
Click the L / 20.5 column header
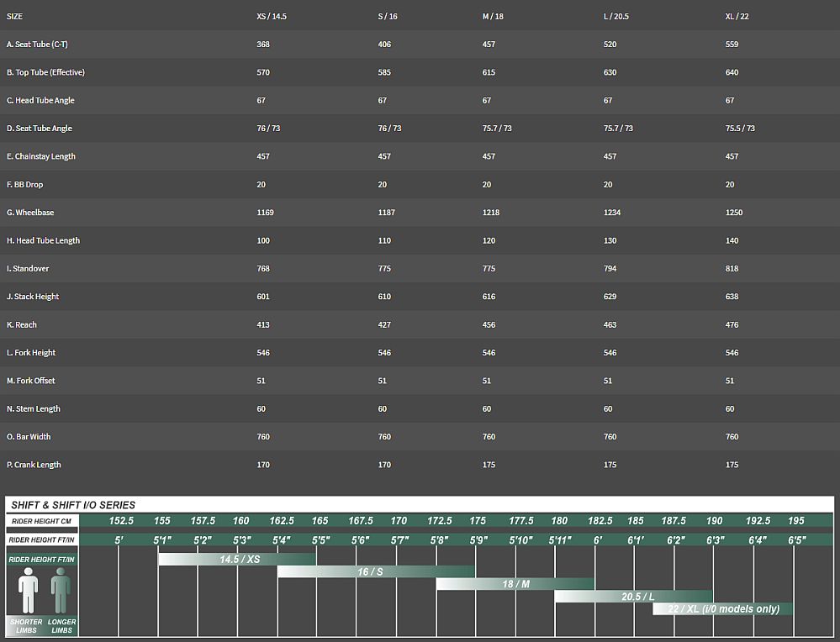[616, 17]
